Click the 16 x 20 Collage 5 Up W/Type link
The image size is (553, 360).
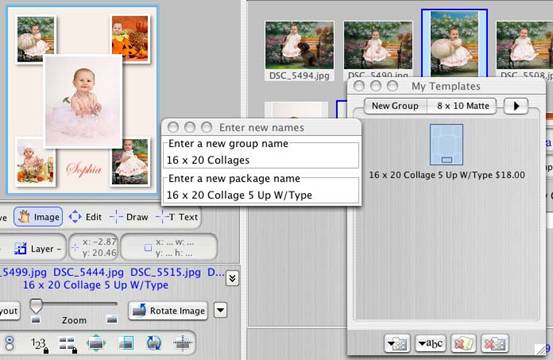[96, 285]
